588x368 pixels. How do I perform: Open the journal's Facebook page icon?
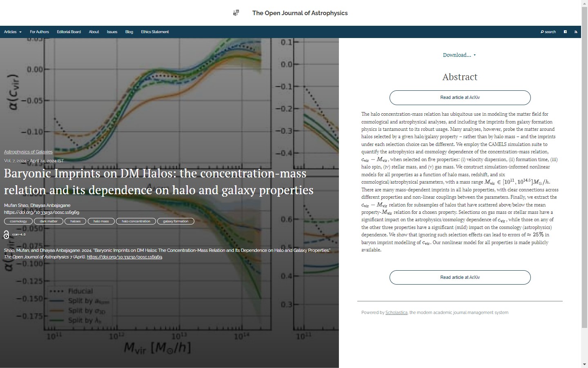click(565, 32)
